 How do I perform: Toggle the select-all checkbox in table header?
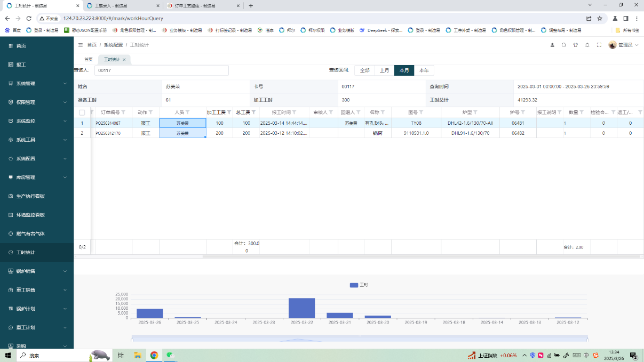pyautogui.click(x=82, y=112)
